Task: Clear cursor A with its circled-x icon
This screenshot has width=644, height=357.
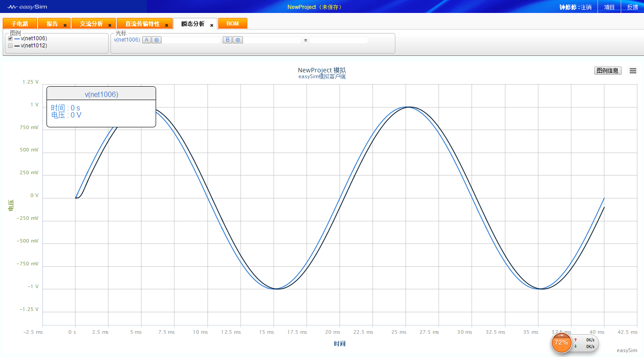Action: [x=157, y=40]
